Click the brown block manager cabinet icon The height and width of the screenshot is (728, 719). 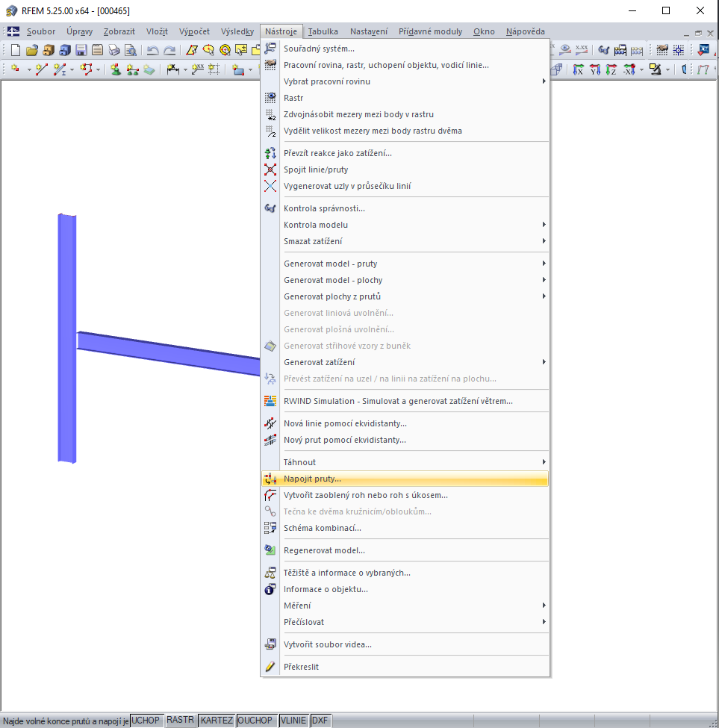49,50
